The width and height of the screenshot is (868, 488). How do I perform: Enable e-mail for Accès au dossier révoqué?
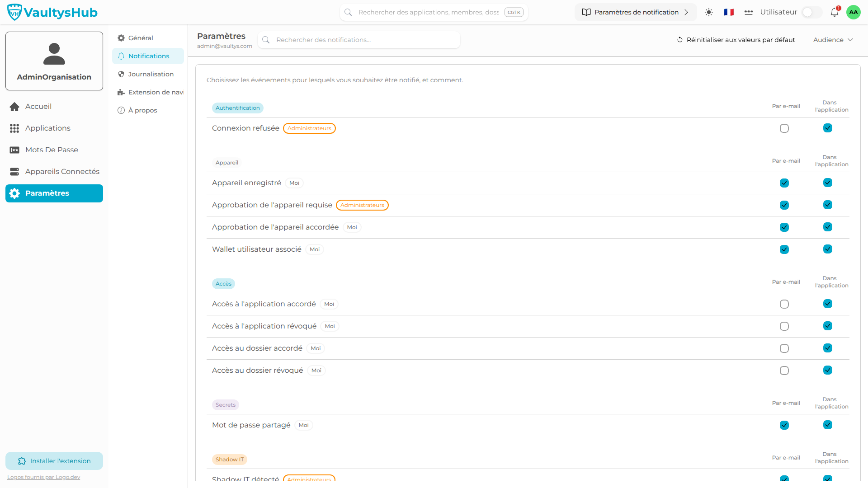click(x=784, y=371)
